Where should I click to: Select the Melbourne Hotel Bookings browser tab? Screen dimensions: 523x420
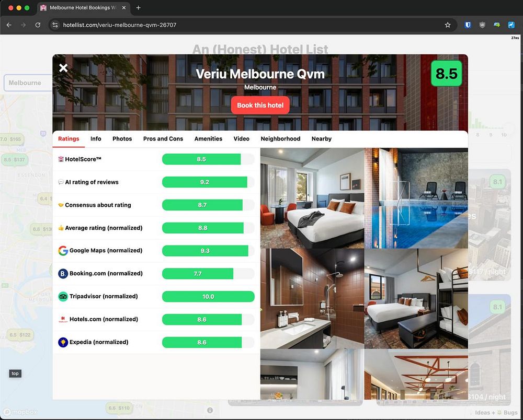pyautogui.click(x=83, y=7)
